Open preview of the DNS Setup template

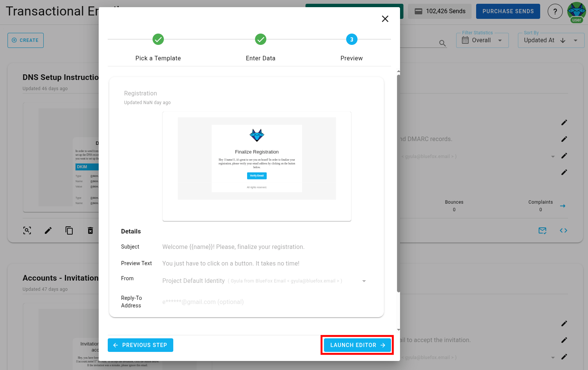(x=27, y=230)
